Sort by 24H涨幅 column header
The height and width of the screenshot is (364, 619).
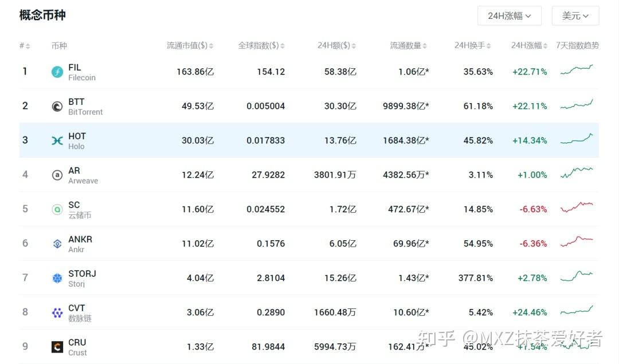530,46
